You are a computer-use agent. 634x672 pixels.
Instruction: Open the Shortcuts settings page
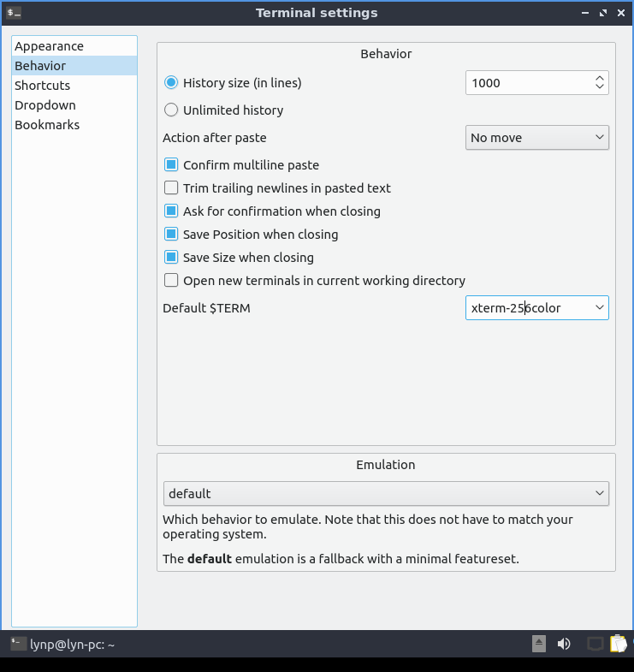click(x=43, y=86)
